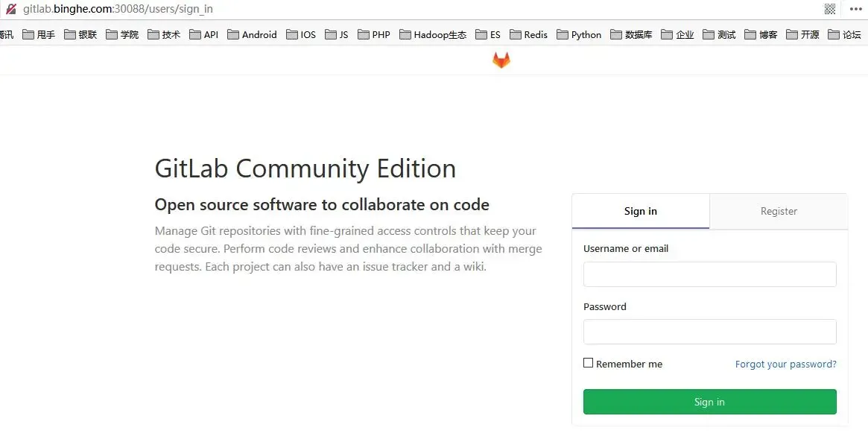Select the Sign in tab
The height and width of the screenshot is (448, 868).
click(640, 211)
